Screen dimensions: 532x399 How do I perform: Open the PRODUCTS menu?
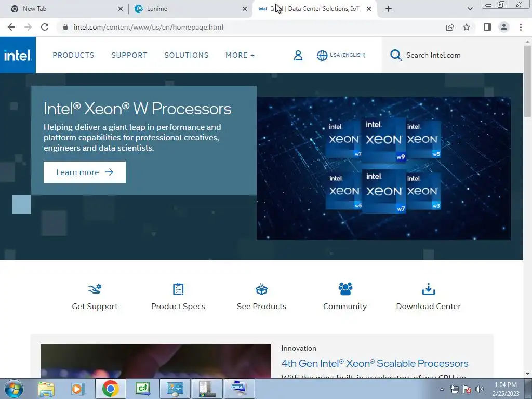(x=73, y=55)
